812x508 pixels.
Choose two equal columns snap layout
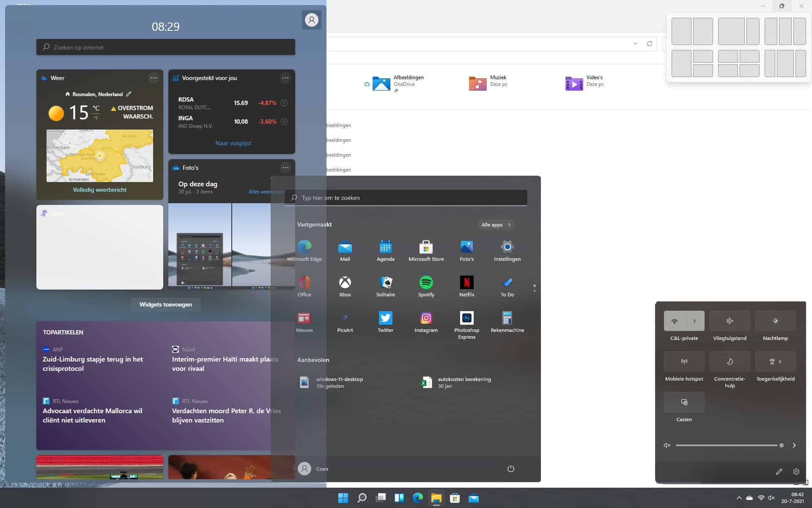(x=692, y=31)
